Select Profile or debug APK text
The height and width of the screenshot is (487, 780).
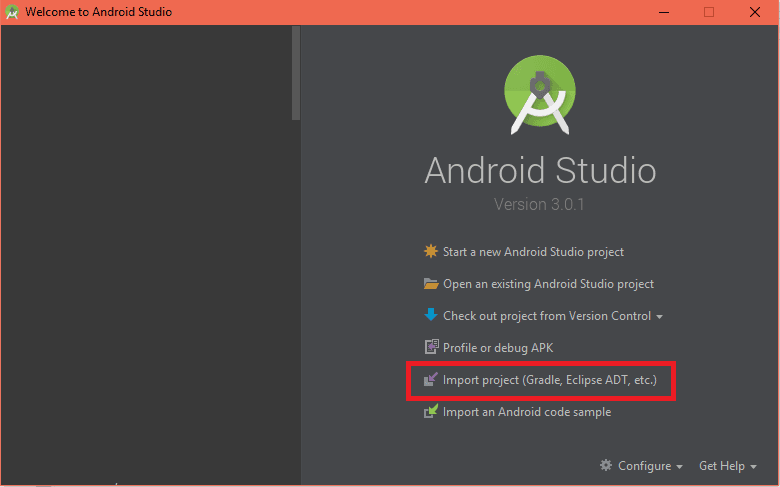click(498, 348)
